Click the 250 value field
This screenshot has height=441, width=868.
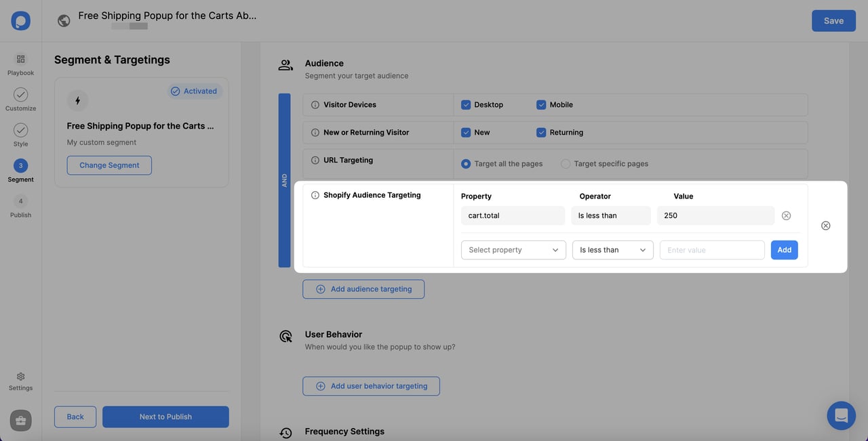click(715, 215)
